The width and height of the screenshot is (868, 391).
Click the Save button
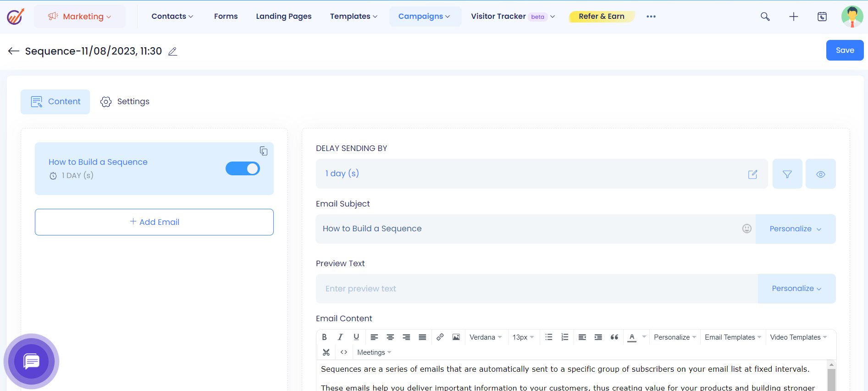point(845,50)
